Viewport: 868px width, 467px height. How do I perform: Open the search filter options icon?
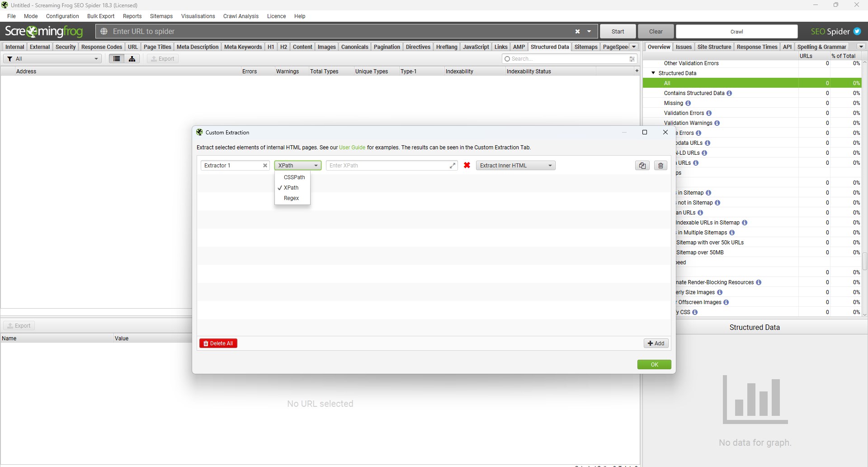632,58
